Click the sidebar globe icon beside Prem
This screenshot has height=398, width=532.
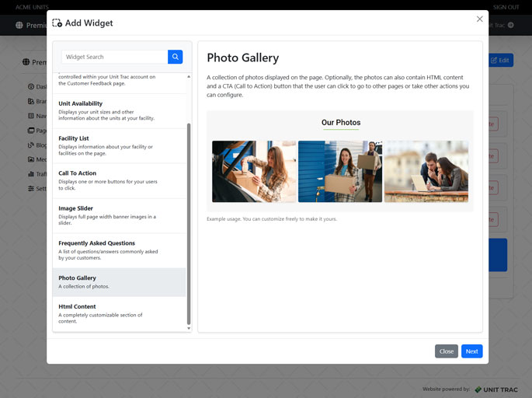pyautogui.click(x=26, y=62)
